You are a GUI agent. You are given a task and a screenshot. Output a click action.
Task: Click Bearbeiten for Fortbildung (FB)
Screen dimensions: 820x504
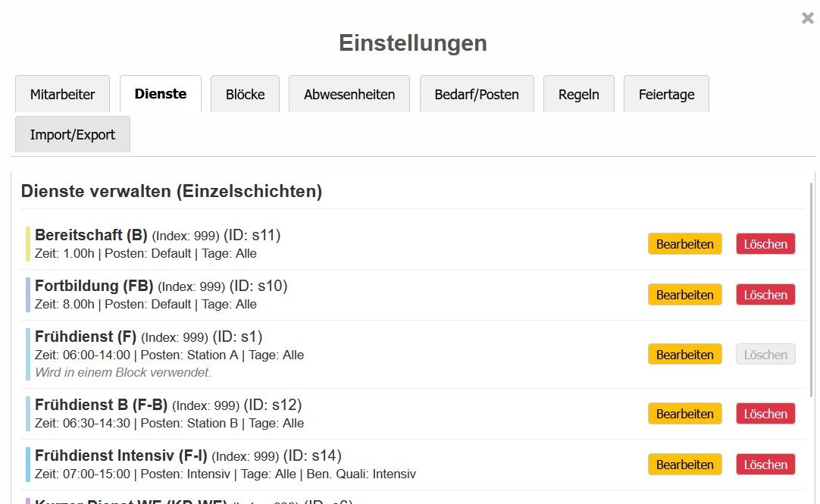point(684,295)
